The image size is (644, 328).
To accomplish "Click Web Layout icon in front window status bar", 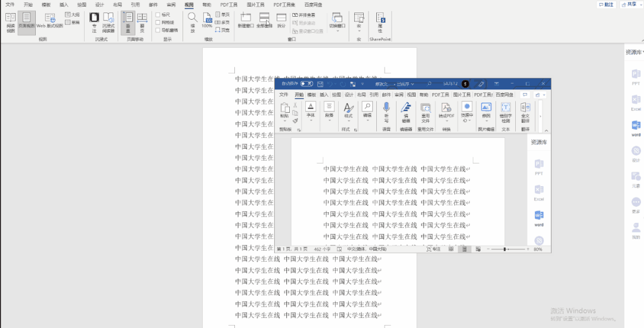I will [478, 249].
